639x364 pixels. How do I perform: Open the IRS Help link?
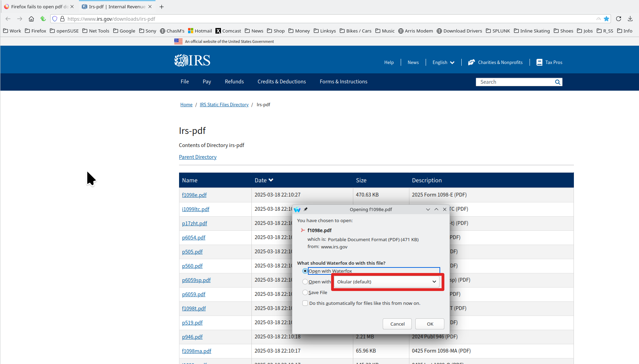(x=389, y=62)
